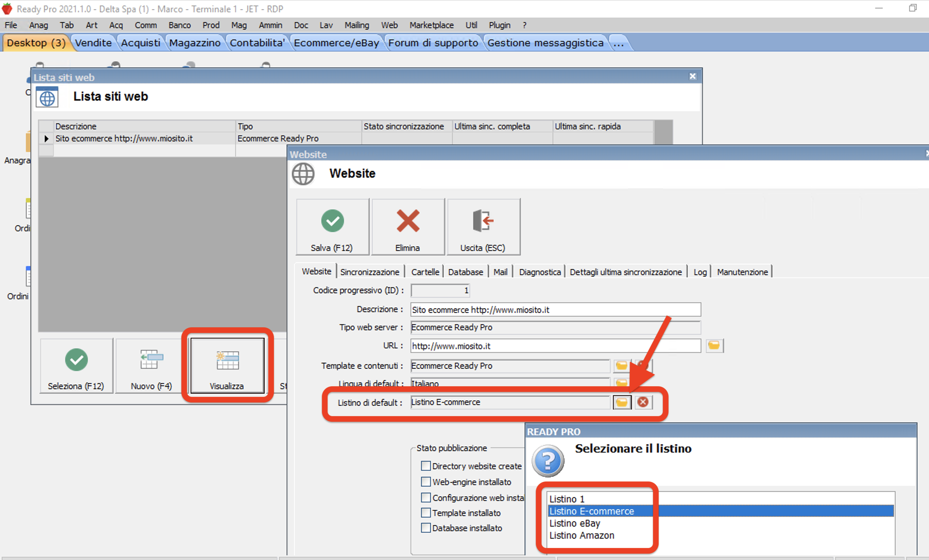Open Gestione messaggistica tab
The height and width of the screenshot is (560, 929).
tap(545, 43)
